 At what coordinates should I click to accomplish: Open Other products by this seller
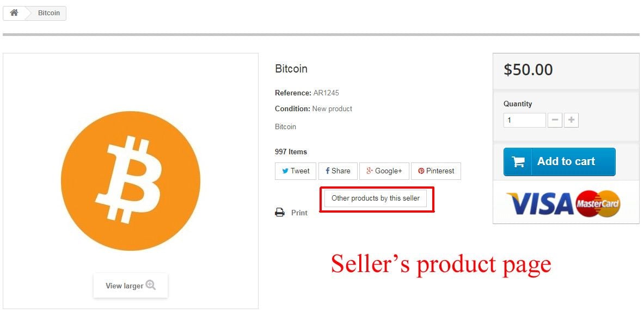coord(376,198)
